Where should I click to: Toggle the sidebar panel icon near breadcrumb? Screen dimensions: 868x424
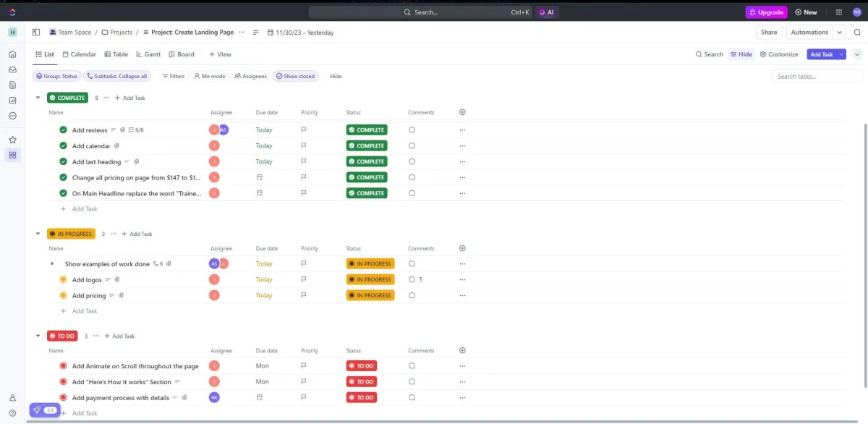tap(36, 33)
